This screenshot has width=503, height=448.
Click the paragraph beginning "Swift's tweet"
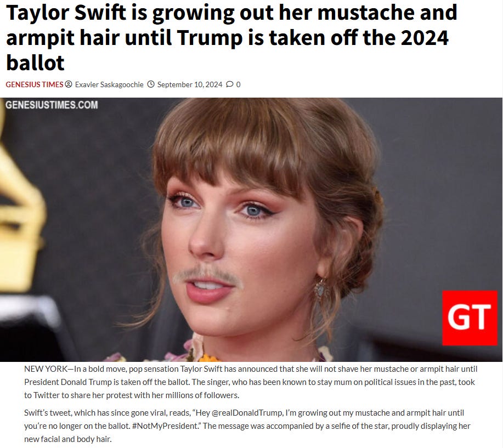(x=247, y=426)
